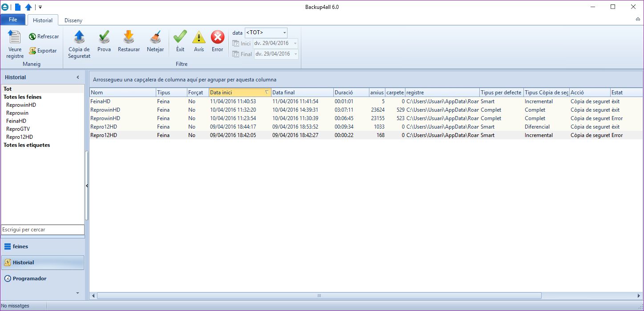The height and width of the screenshot is (311, 644).
Task: Select ReproGTV in the job tree
Action: tap(18, 129)
